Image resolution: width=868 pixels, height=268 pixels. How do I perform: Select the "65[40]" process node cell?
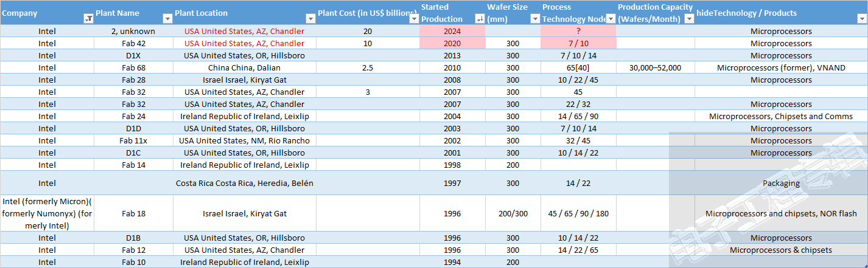point(578,67)
